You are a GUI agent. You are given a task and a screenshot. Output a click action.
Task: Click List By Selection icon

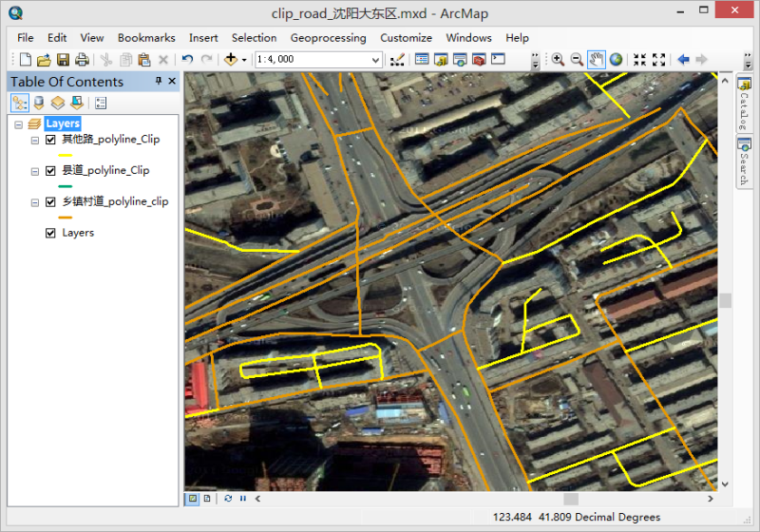coord(77,103)
